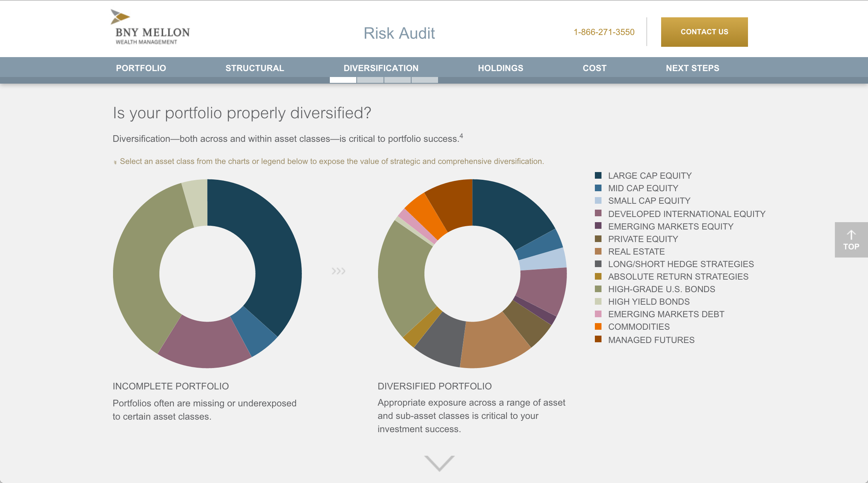This screenshot has width=868, height=483.
Task: Open the Portfolio tab
Action: click(x=141, y=68)
